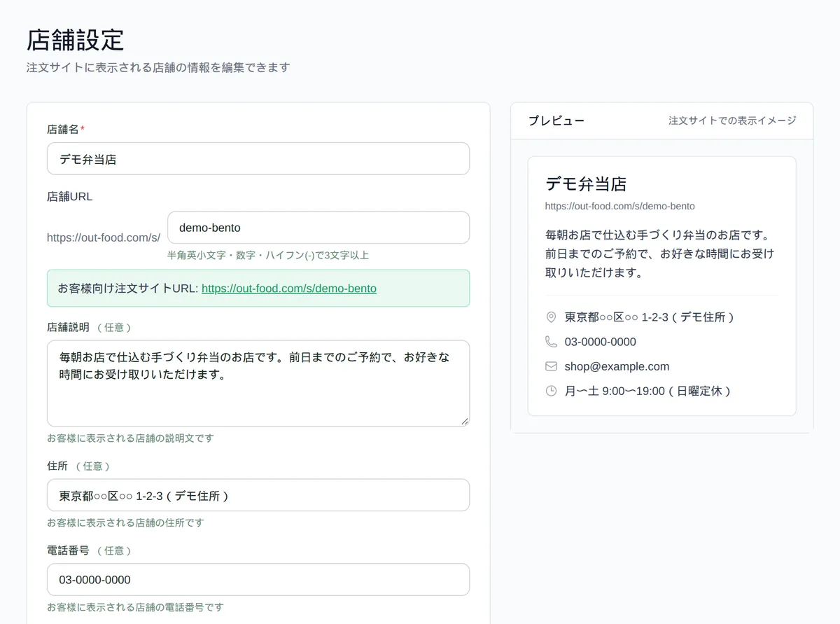
Task: Click into the 店舗説明 text area
Action: point(258,383)
